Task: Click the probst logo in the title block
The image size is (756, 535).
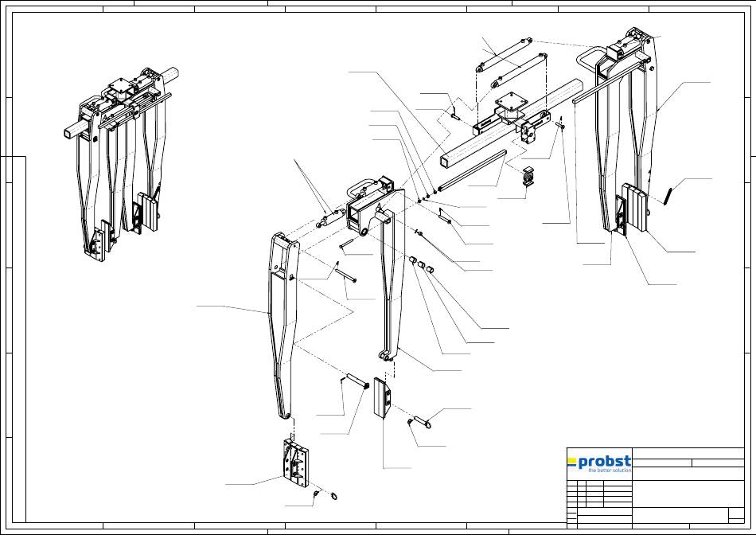Action: click(599, 463)
